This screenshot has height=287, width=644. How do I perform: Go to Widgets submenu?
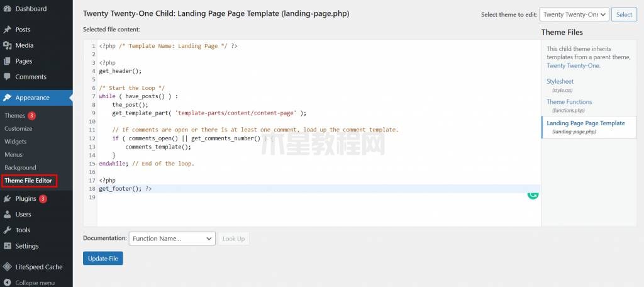(15, 142)
